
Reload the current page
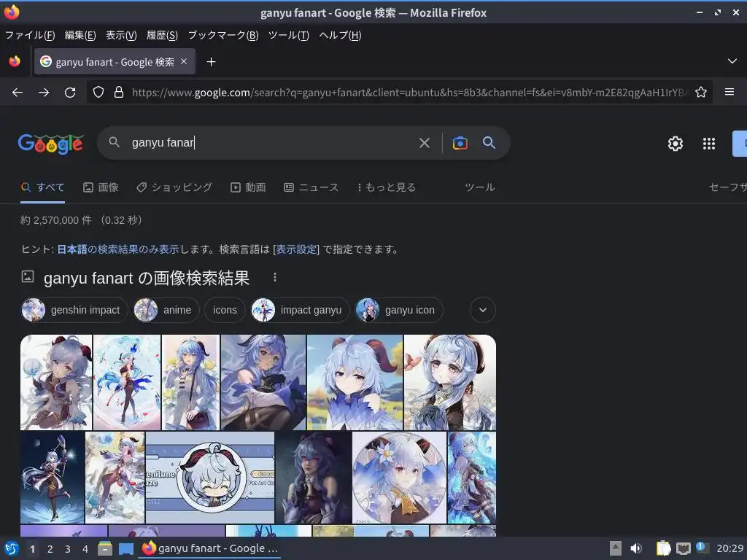70,93
